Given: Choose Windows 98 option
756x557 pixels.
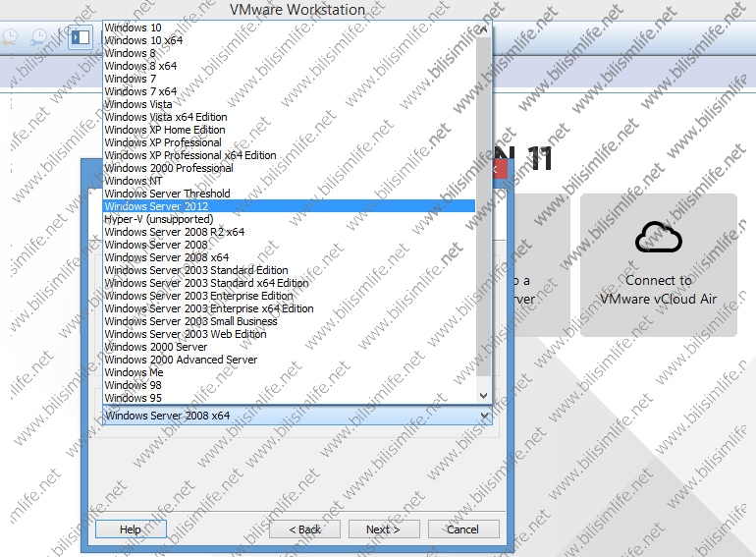Looking at the screenshot, I should [x=289, y=385].
